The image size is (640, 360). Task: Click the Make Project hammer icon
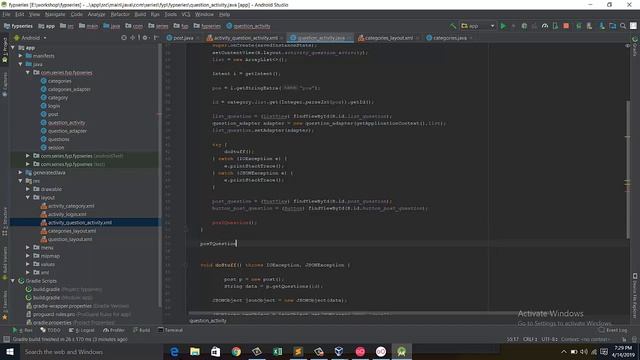pos(453,26)
